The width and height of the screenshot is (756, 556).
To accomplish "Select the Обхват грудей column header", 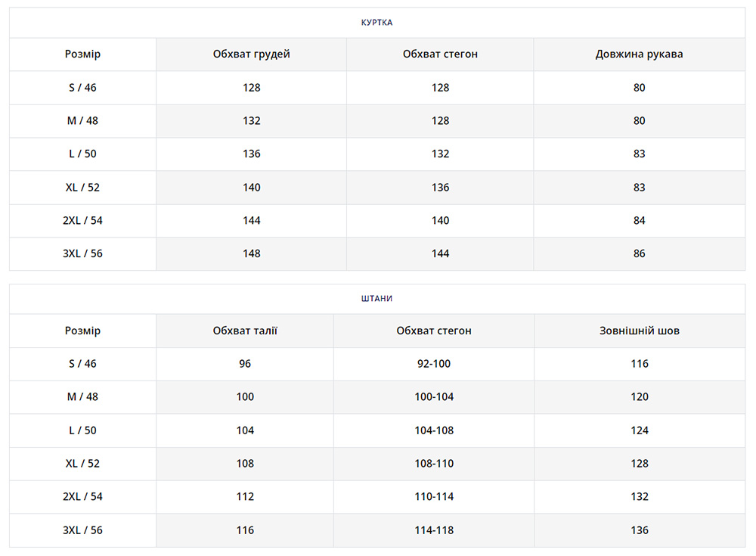I will pos(251,54).
